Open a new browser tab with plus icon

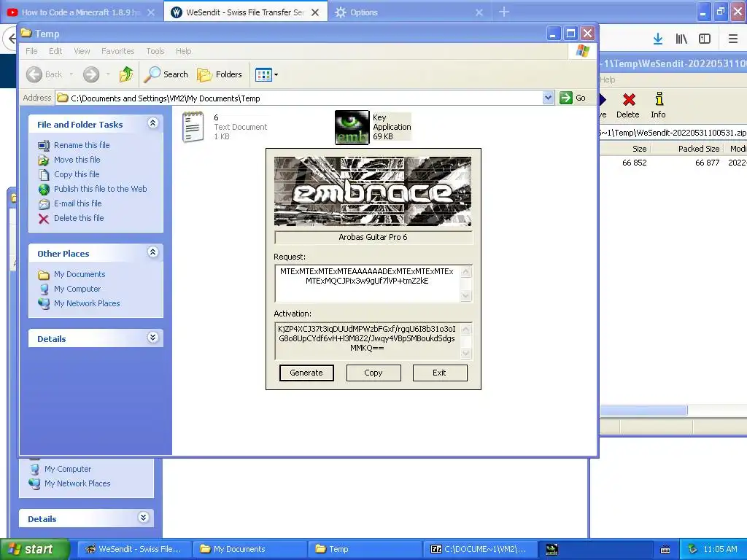pyautogui.click(x=504, y=12)
